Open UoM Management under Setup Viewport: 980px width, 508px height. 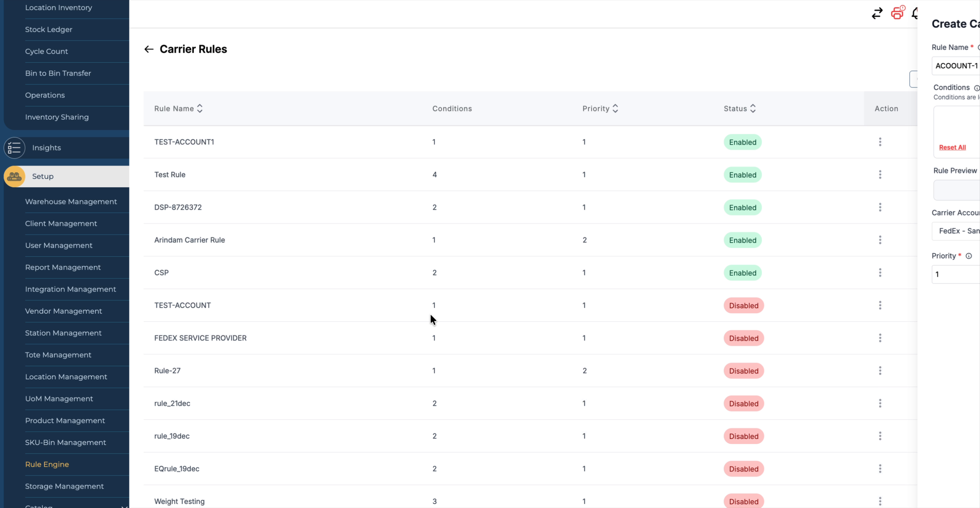point(59,399)
